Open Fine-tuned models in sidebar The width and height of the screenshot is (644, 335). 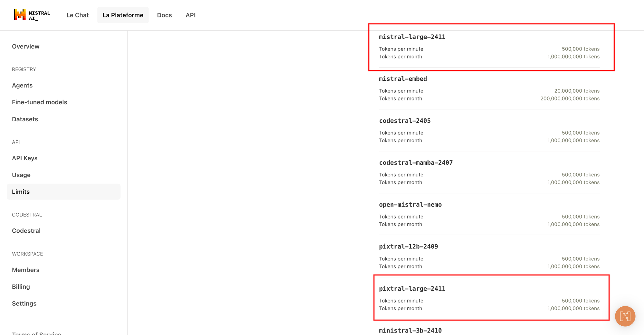point(40,102)
